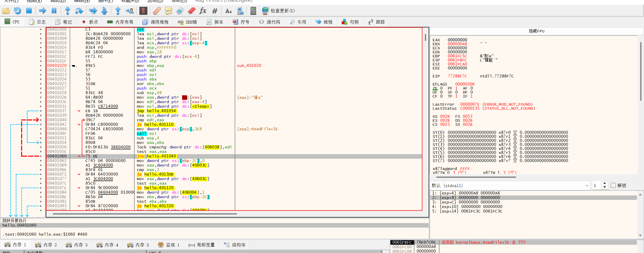Click the registers panel vertical scrollbar
Screen dimensions: 644x253
point(641,71)
